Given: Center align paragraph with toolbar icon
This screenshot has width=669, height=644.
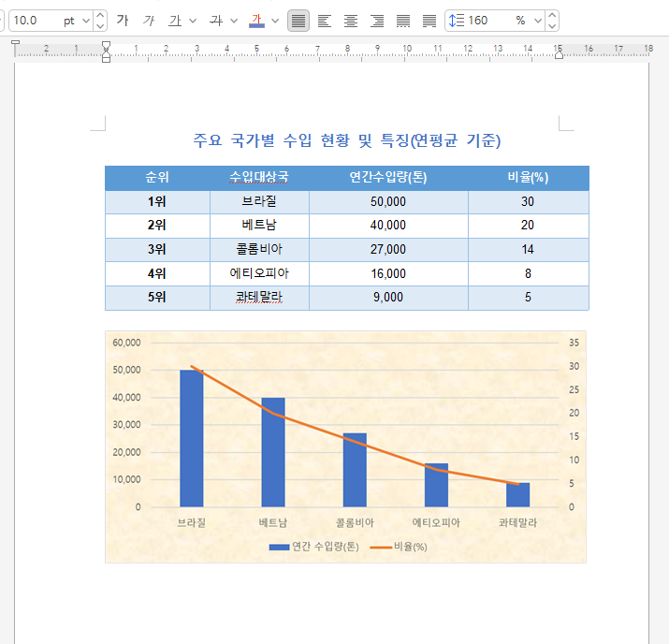Looking at the screenshot, I should coord(351,21).
